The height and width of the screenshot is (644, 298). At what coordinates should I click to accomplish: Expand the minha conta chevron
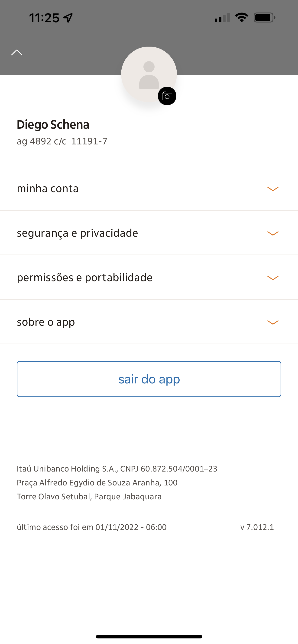[273, 189]
